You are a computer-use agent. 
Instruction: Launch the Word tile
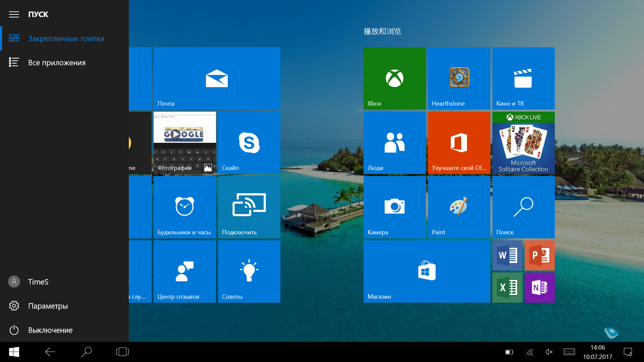(x=507, y=255)
